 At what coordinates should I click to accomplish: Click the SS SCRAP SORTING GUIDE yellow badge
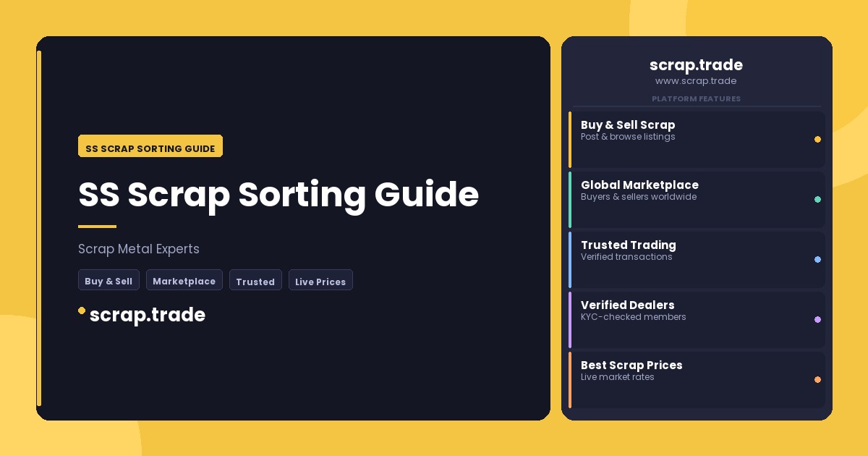tap(150, 146)
